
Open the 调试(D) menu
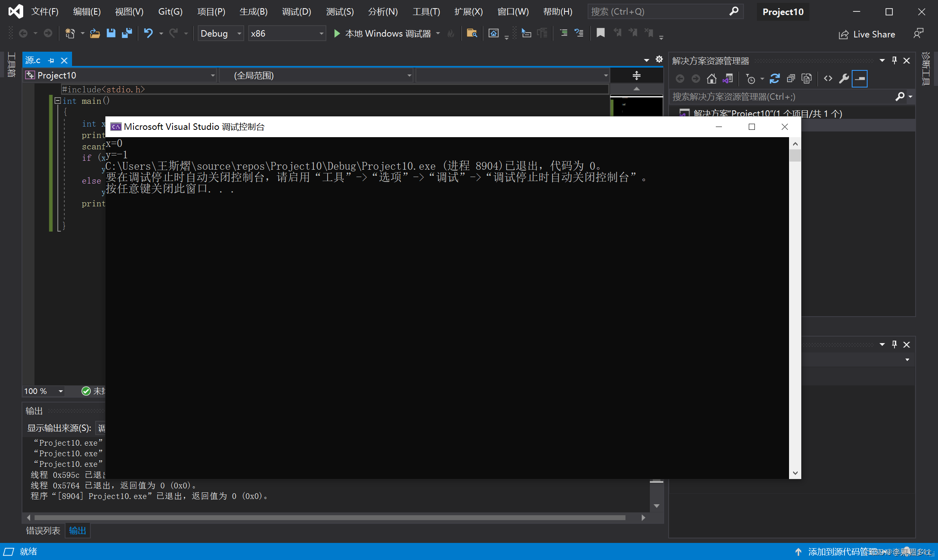[x=296, y=12]
